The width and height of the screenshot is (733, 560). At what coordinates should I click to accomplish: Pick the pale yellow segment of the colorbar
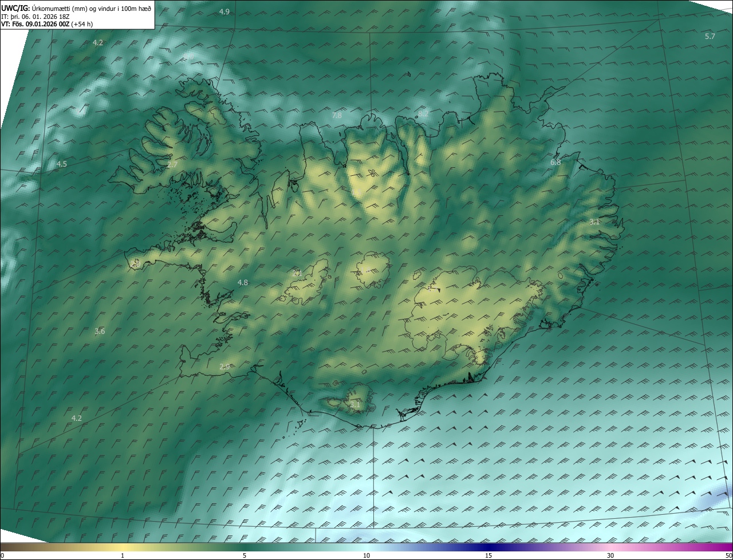(x=123, y=547)
